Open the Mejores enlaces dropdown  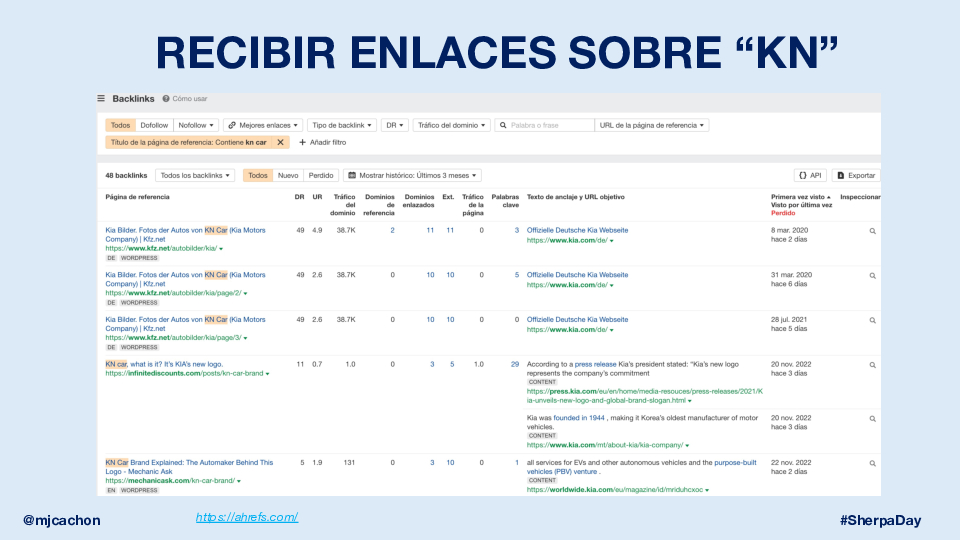click(x=263, y=126)
